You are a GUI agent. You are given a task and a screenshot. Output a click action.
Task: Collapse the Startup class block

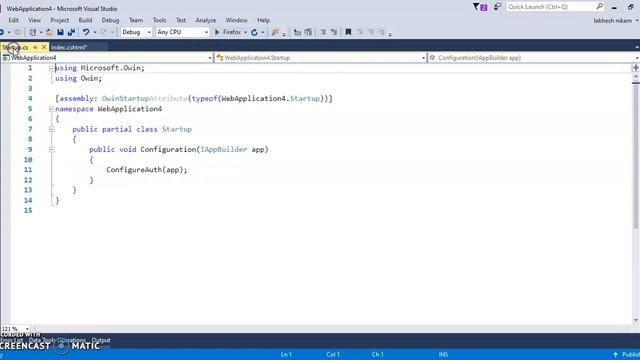point(51,129)
